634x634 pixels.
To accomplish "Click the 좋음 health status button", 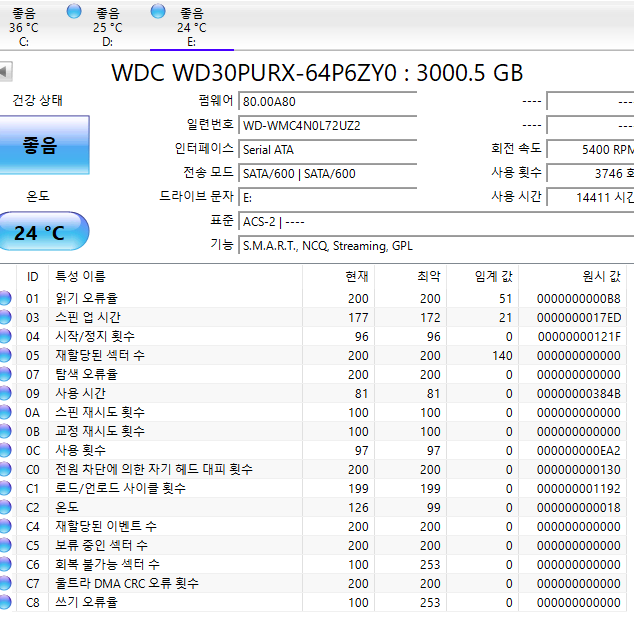I will [x=44, y=145].
